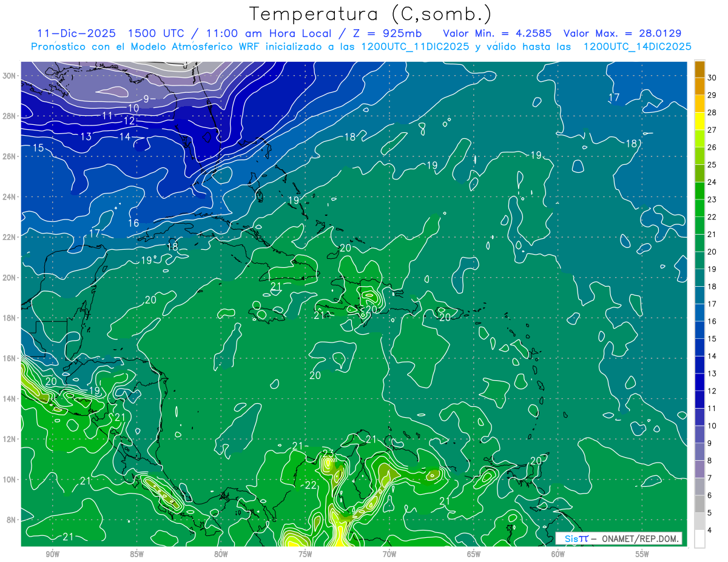Image resolution: width=728 pixels, height=562 pixels.
Task: Click the 85W longitude axis label
Action: tap(136, 554)
